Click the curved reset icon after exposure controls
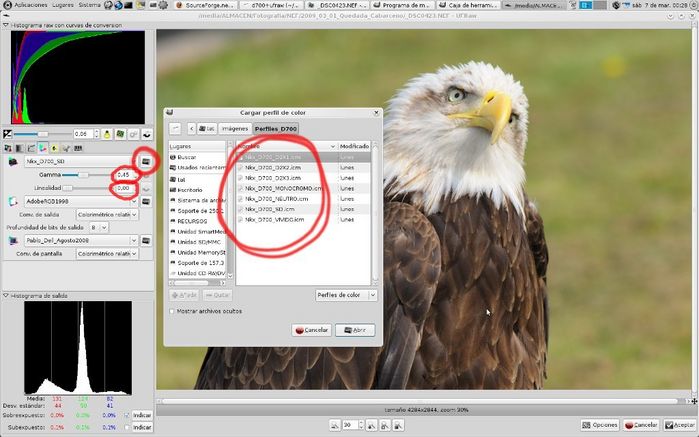 coord(147,134)
